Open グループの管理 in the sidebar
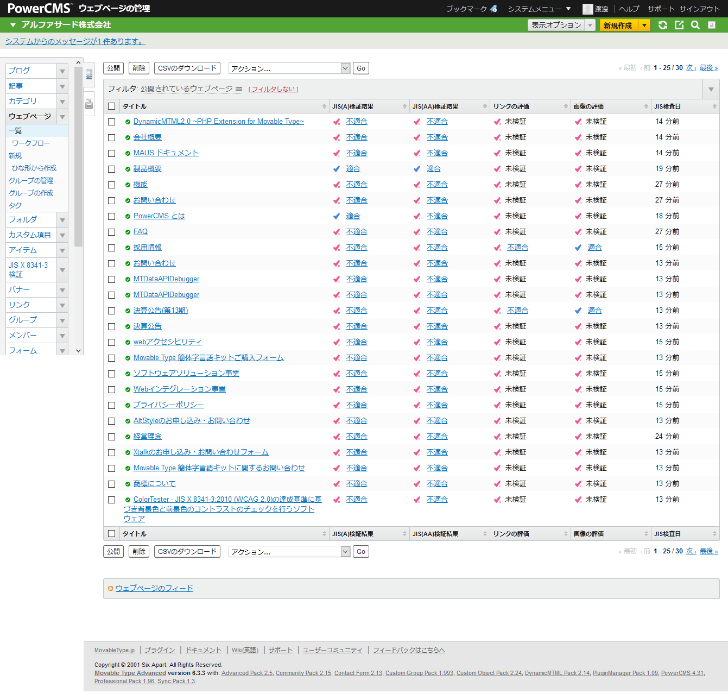The height and width of the screenshot is (700, 728). [31, 181]
